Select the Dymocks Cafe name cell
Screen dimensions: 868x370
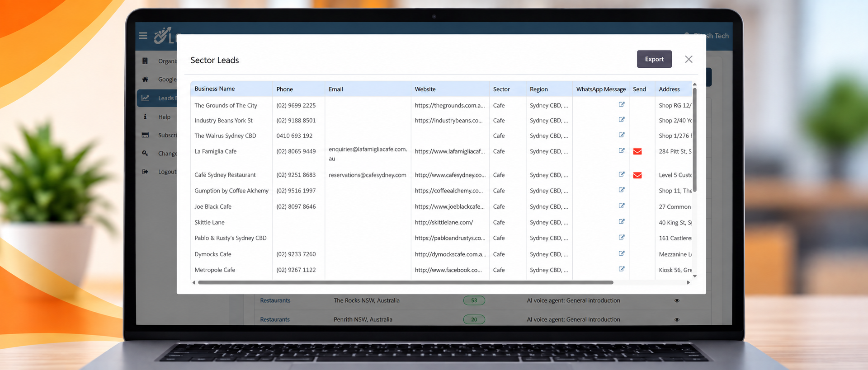(x=213, y=254)
